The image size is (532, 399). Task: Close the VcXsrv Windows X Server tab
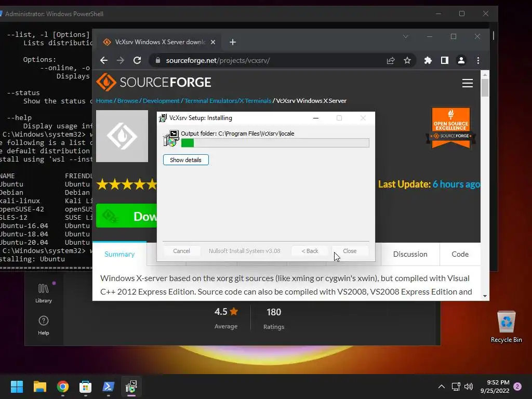coord(212,42)
